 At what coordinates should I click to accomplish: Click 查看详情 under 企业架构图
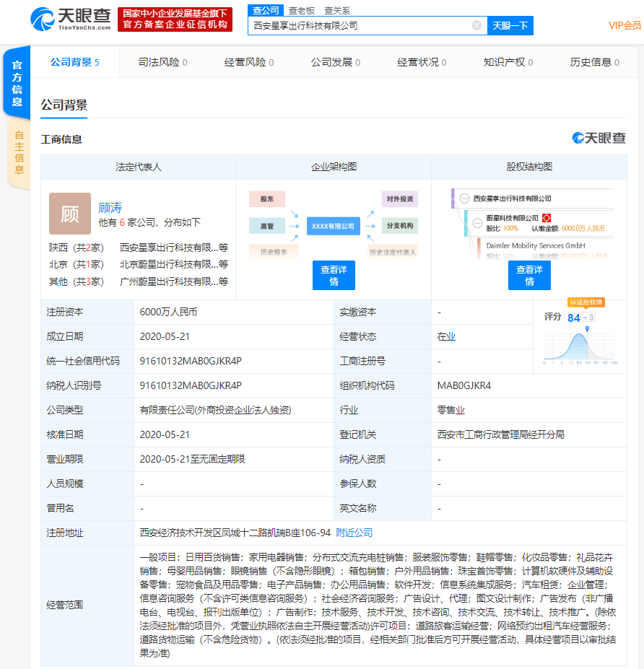click(x=334, y=275)
